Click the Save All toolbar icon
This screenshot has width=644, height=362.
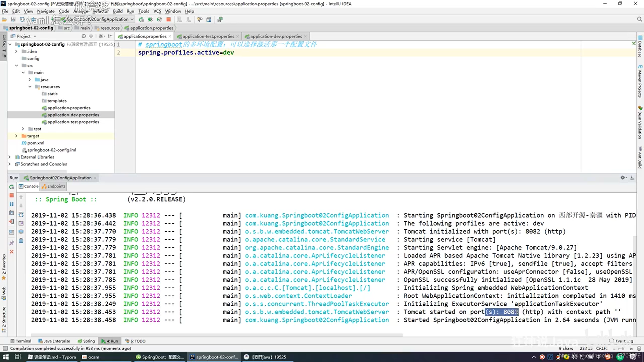[13, 19]
